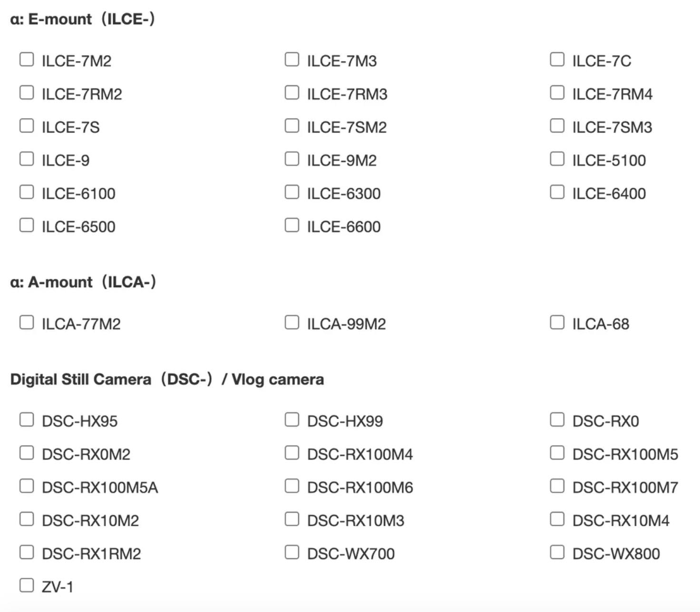700x612 pixels.
Task: Enable the DSC-RX100M5A checkbox
Action: point(27,486)
